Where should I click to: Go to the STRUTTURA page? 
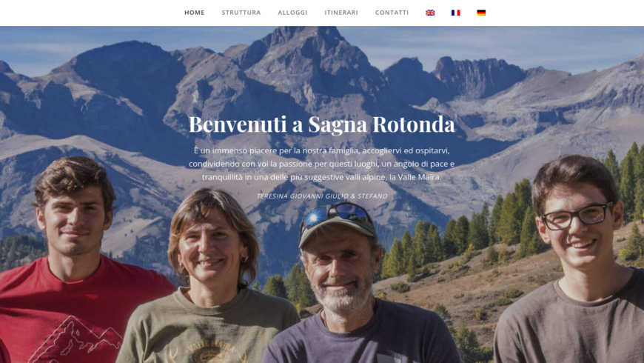tap(241, 13)
